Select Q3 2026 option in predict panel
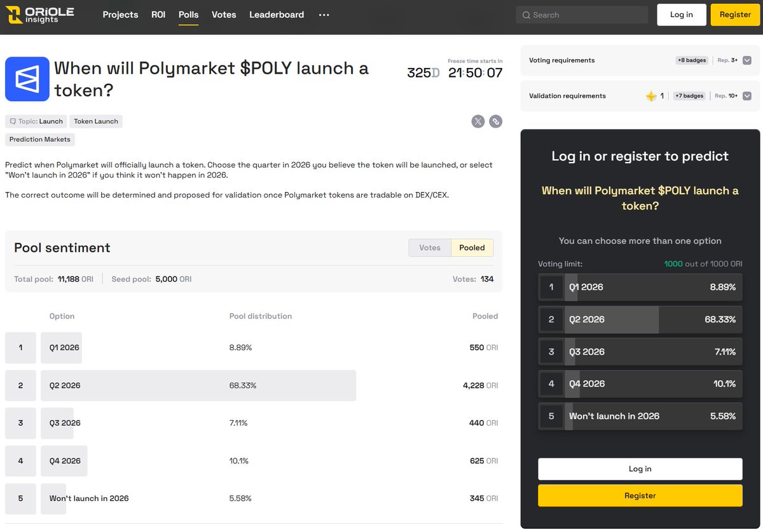 pos(640,351)
